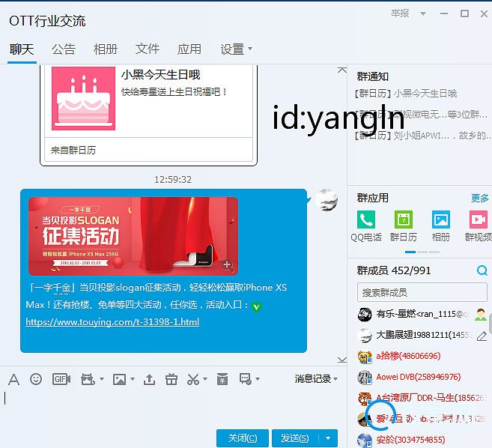Click the scissors capture icon
The width and height of the screenshot is (492, 448).
[x=193, y=379]
